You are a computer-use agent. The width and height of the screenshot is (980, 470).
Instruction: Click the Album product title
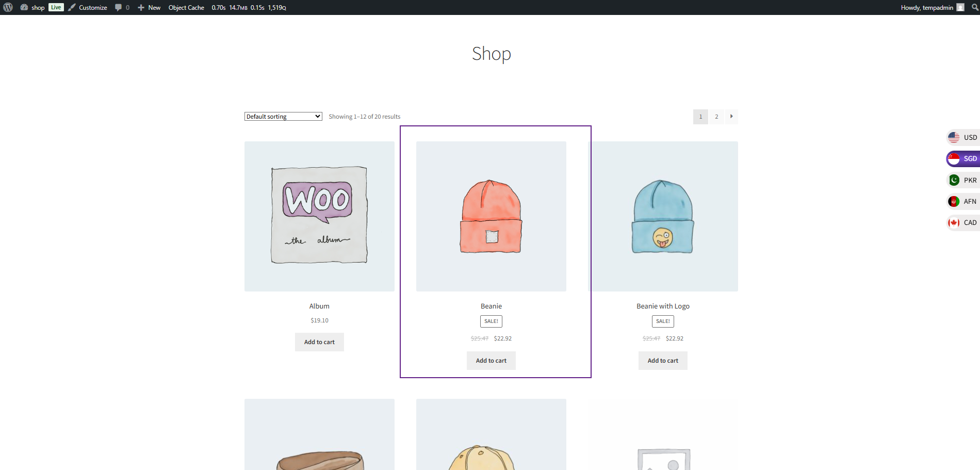[319, 306]
